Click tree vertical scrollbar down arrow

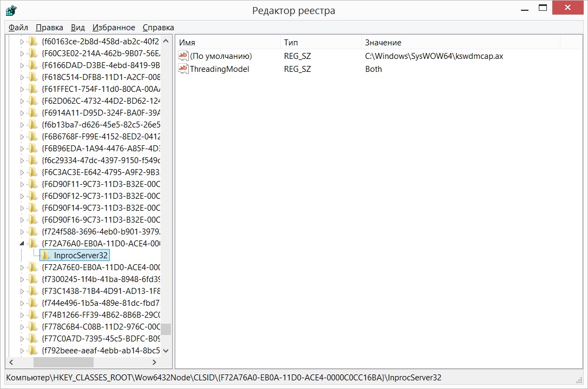[166, 351]
